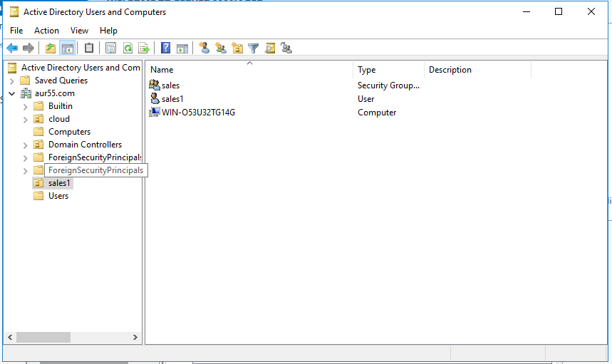
Task: Select Active Directory Users and Computers root
Action: point(81,68)
